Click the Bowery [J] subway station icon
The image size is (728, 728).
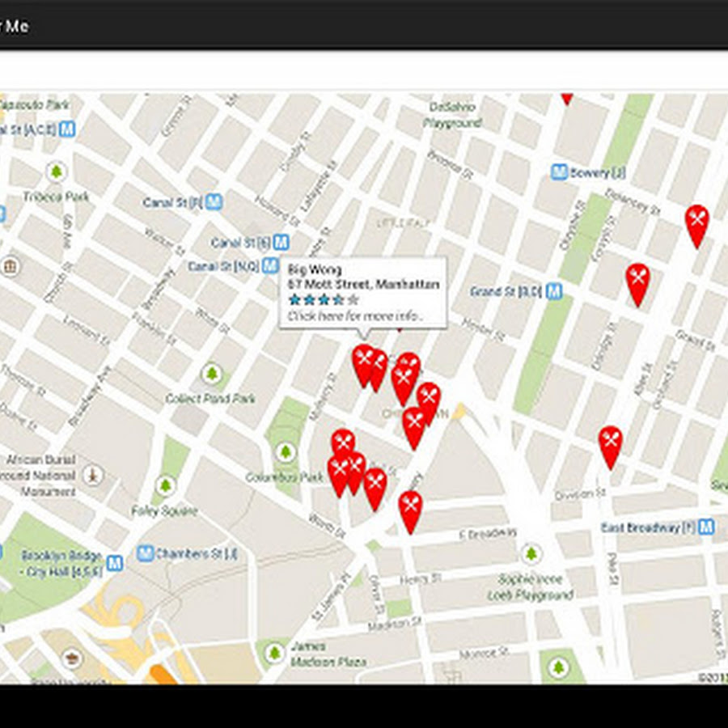[559, 172]
